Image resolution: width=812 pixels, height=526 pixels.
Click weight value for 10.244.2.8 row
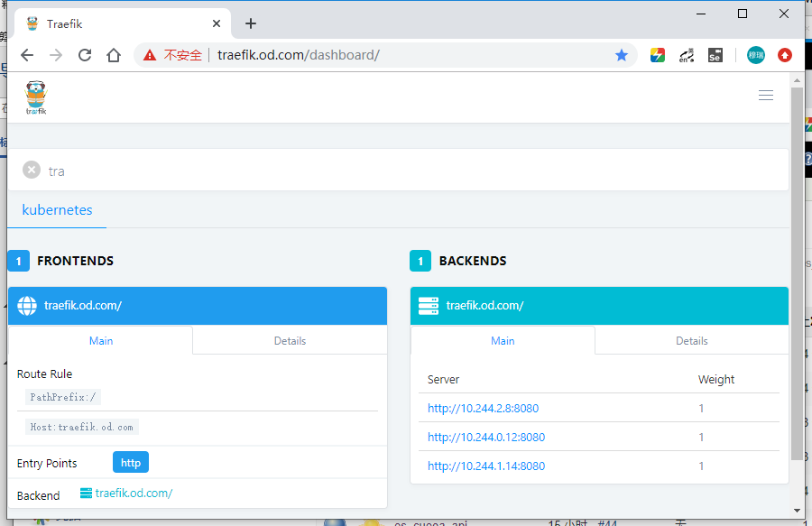tap(701, 409)
